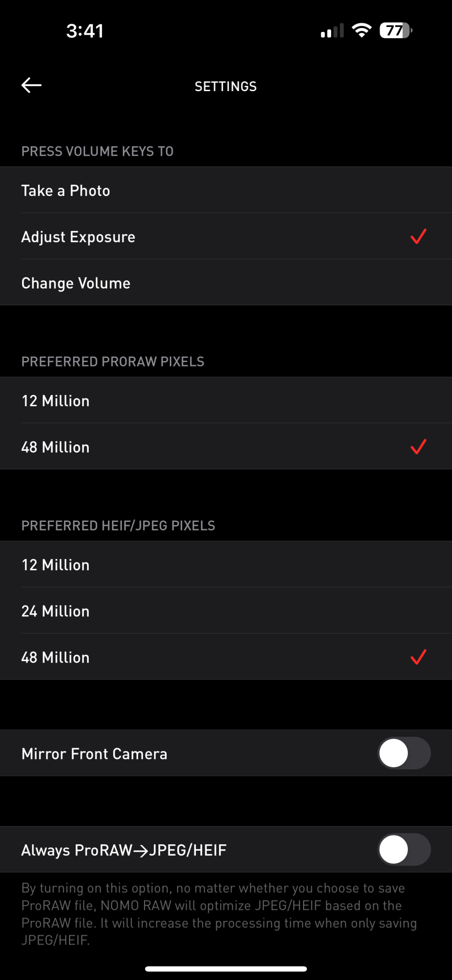Click checkmark on ProRAW 48 Million row
452x980 pixels.
pos(418,447)
